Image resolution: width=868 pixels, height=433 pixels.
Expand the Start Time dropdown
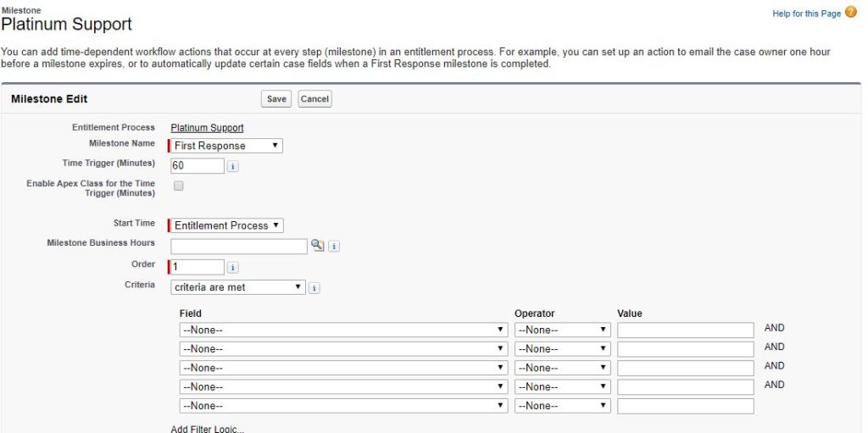tap(227, 225)
